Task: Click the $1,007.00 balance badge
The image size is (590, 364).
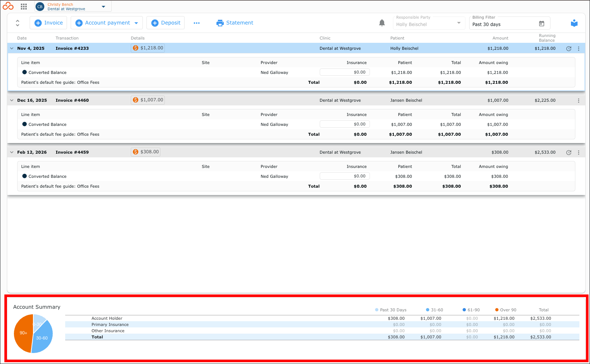Action: 148,100
